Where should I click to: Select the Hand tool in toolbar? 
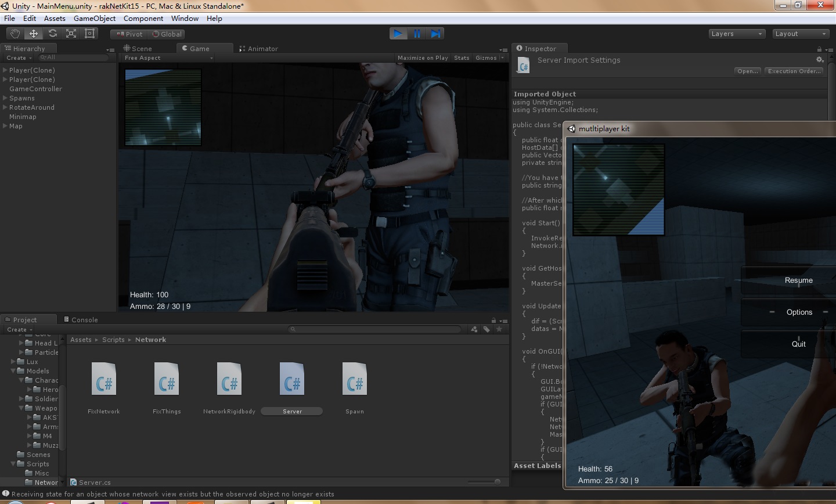click(x=15, y=34)
